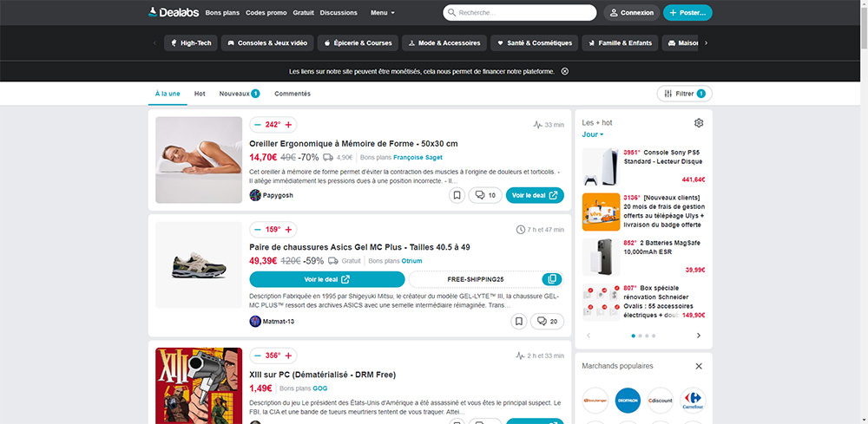868x424 pixels.
Task: Open Papygosh user avatar
Action: (255, 195)
